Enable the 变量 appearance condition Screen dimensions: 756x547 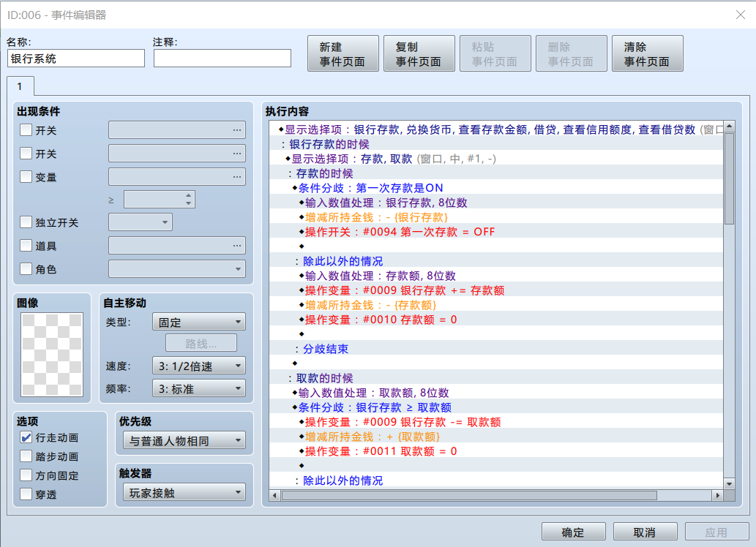click(26, 177)
